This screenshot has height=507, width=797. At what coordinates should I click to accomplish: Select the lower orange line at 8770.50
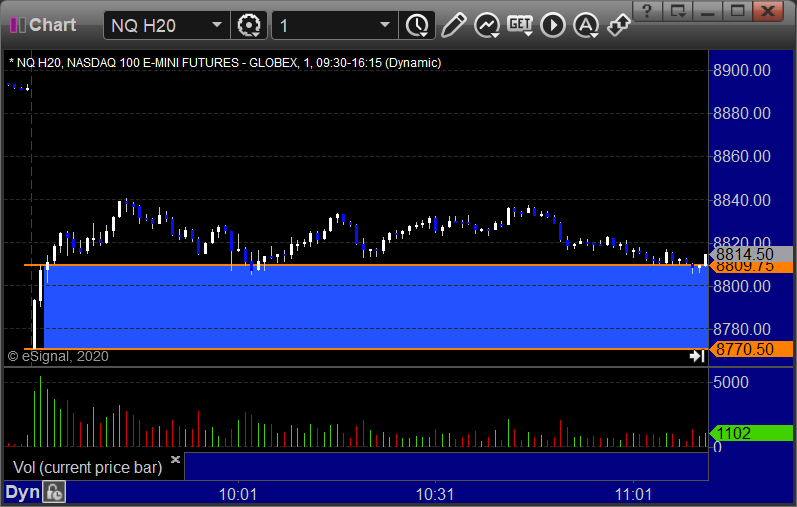click(x=366, y=349)
